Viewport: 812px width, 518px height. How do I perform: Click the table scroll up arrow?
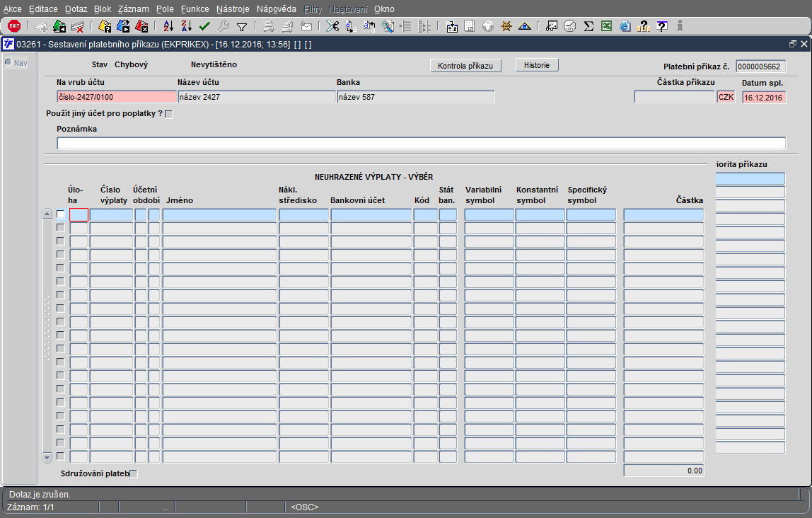tap(47, 214)
